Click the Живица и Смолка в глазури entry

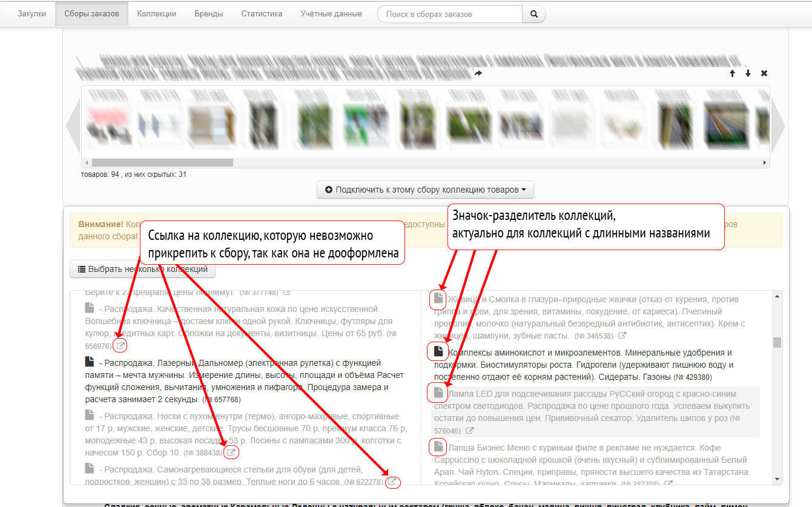[x=590, y=317]
